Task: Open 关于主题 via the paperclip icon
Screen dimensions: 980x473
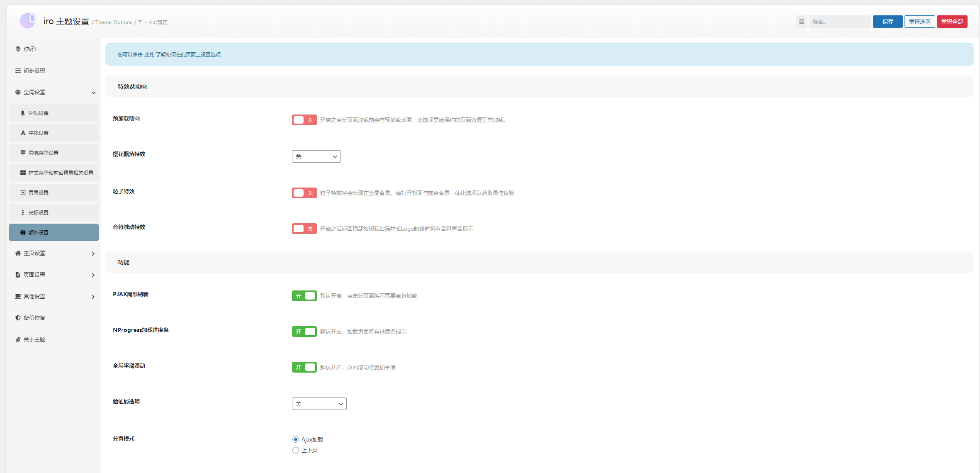Action: point(18,339)
